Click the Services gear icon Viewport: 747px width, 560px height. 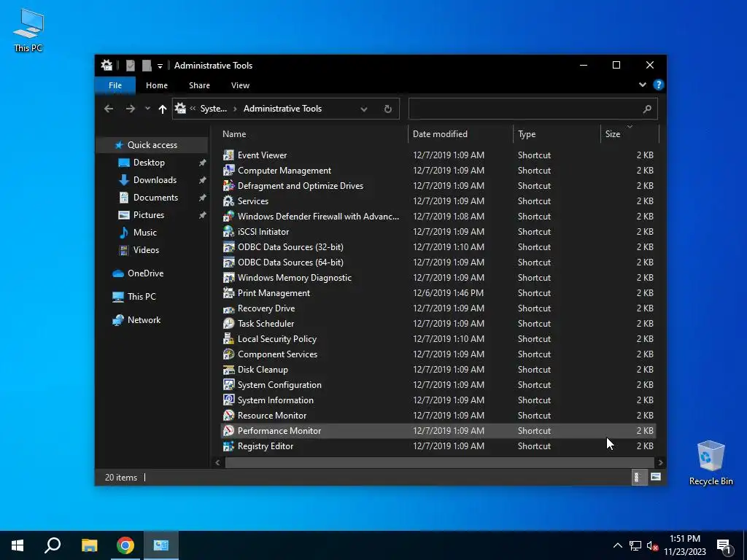(228, 201)
